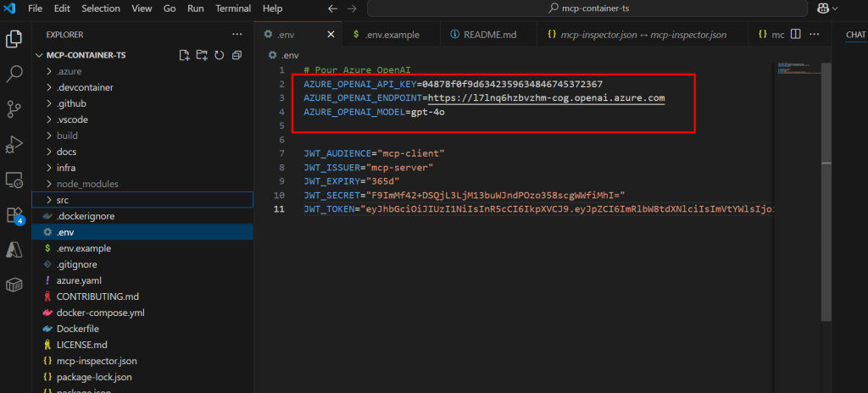Go back with the left arrow
868x393 pixels.
(332, 8)
